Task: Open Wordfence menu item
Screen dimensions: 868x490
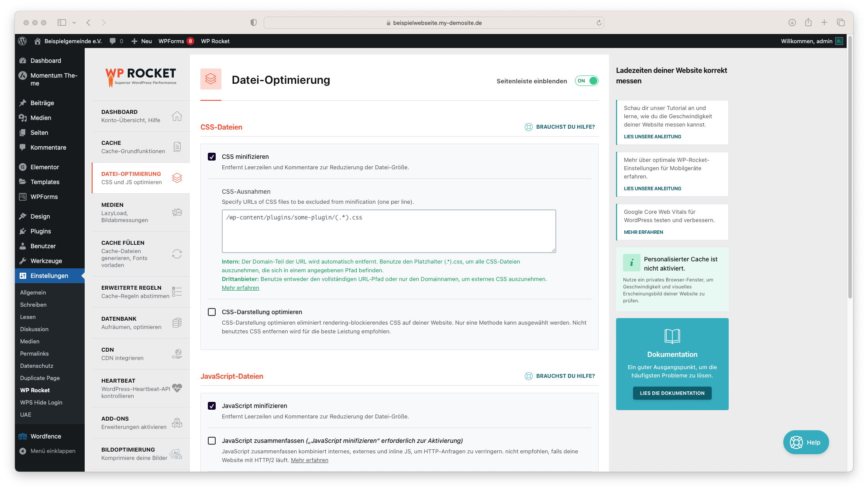Action: click(x=50, y=436)
